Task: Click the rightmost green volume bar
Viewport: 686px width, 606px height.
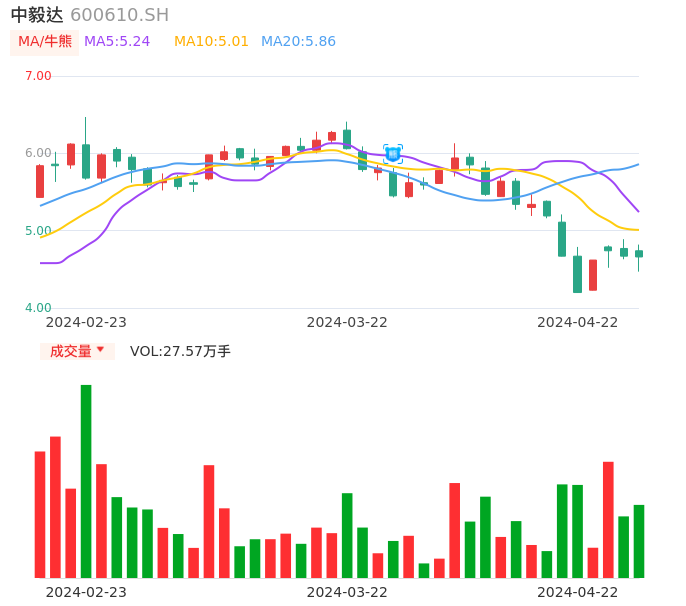Action: click(x=639, y=541)
